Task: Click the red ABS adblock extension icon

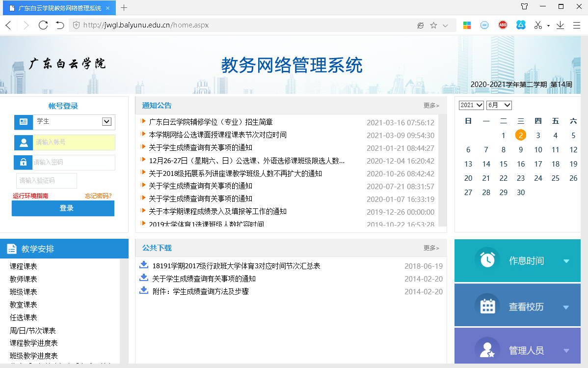Action: 503,25
